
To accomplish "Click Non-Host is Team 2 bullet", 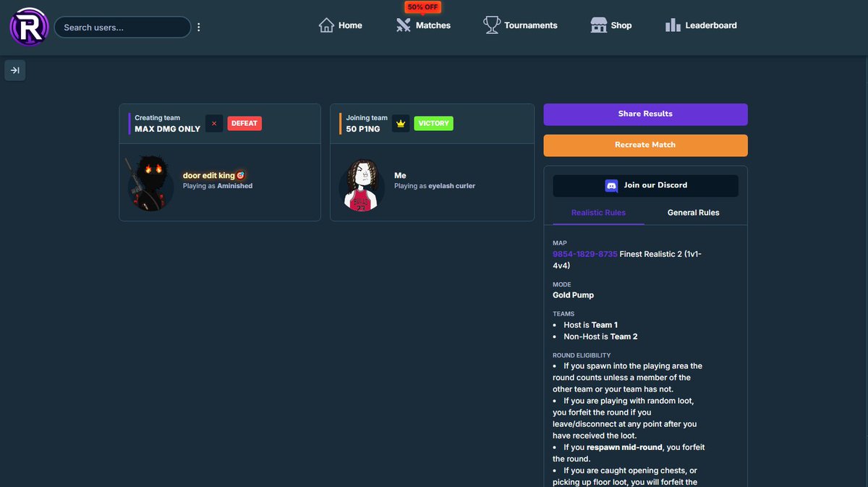I will [600, 336].
